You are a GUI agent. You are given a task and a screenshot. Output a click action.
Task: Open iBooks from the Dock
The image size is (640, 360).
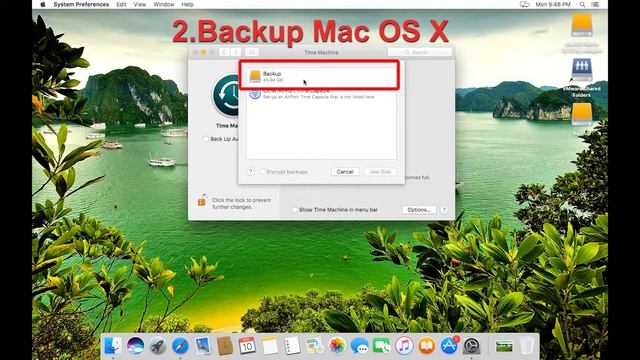[427, 346]
